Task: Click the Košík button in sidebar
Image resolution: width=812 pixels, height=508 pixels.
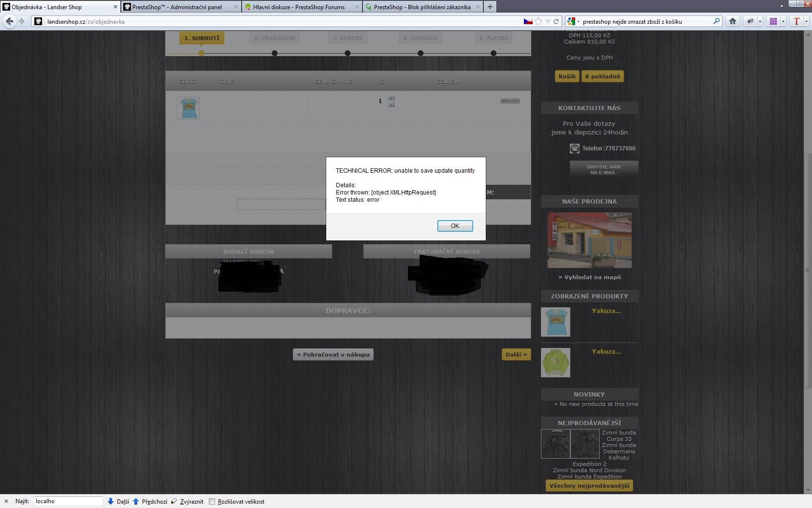Action: (x=567, y=76)
